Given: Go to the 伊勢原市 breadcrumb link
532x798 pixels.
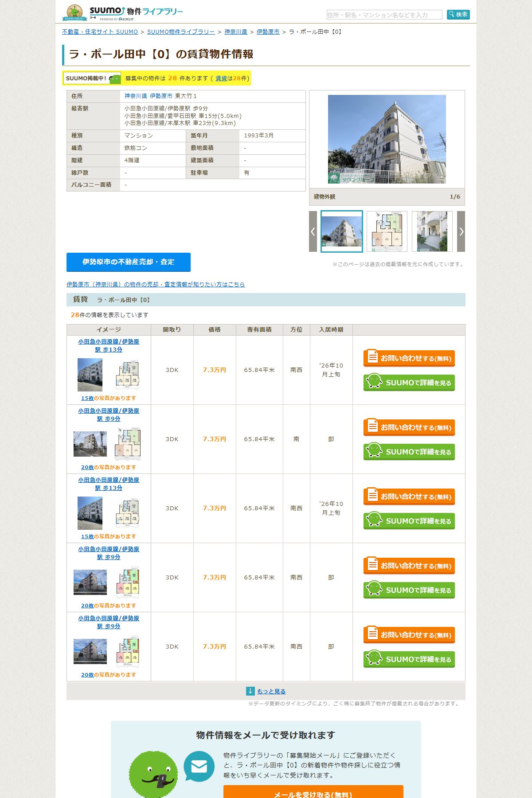Looking at the screenshot, I should click(x=268, y=32).
